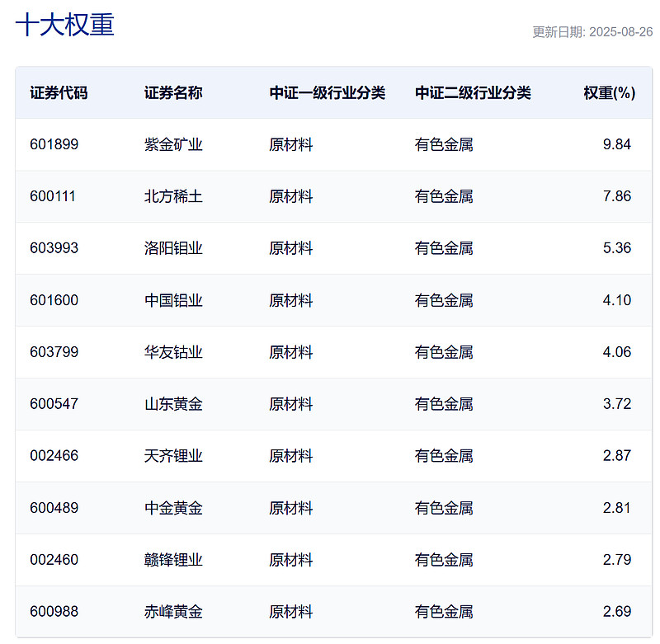Select security code 603993
Screen dimensions: 660x644
[x=54, y=247]
